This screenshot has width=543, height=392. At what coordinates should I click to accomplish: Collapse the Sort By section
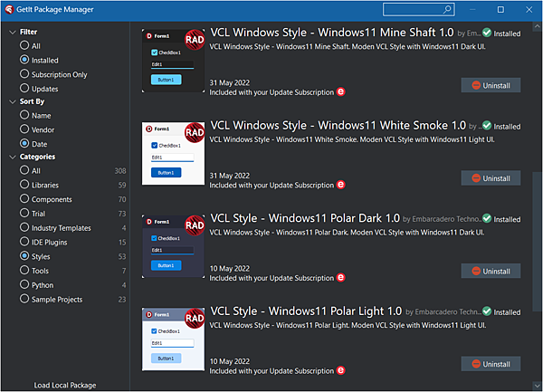13,101
